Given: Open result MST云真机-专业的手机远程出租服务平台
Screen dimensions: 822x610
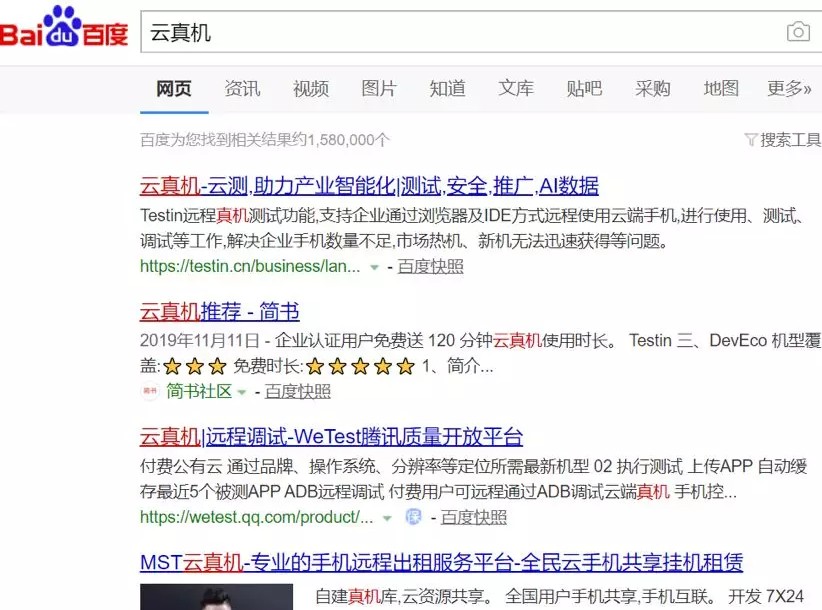Looking at the screenshot, I should [441, 563].
